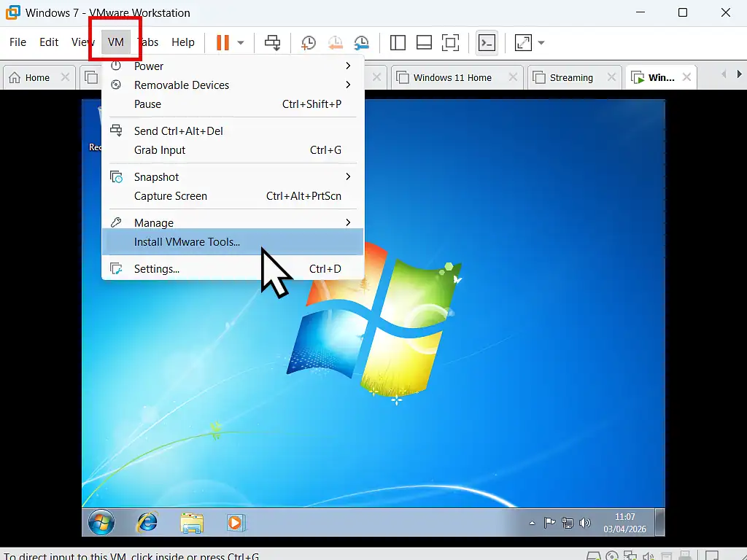Open the full screen dropdown arrow

(x=541, y=42)
